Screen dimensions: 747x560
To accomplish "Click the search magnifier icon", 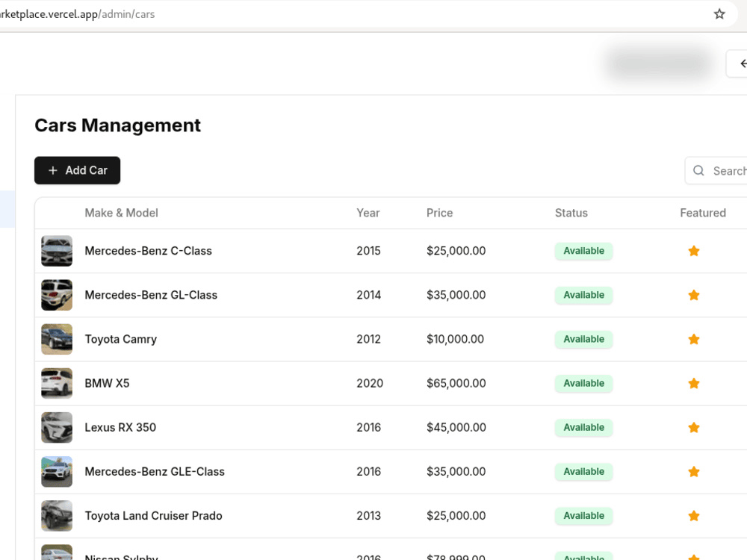I will [698, 170].
